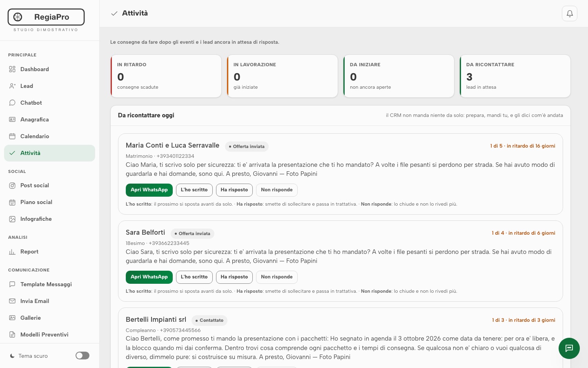Mark Sara Belforti as L'ho scritto
This screenshot has width=588, height=368.
[194, 277]
